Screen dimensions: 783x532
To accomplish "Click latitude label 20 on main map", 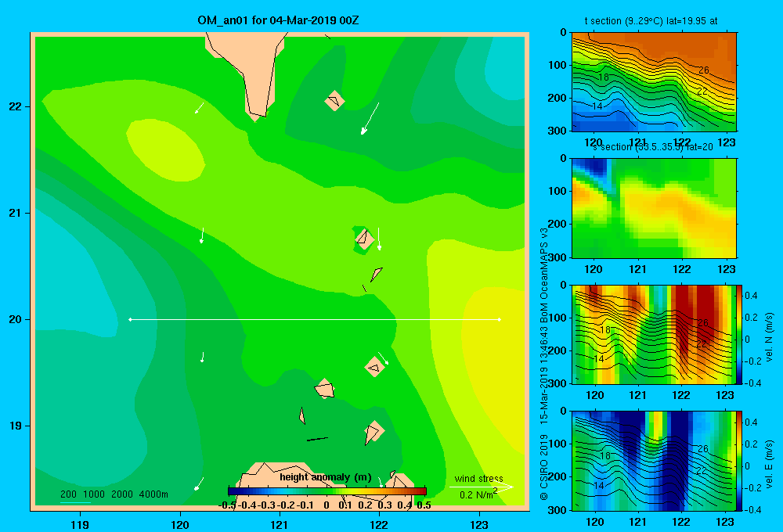I will coord(15,319).
